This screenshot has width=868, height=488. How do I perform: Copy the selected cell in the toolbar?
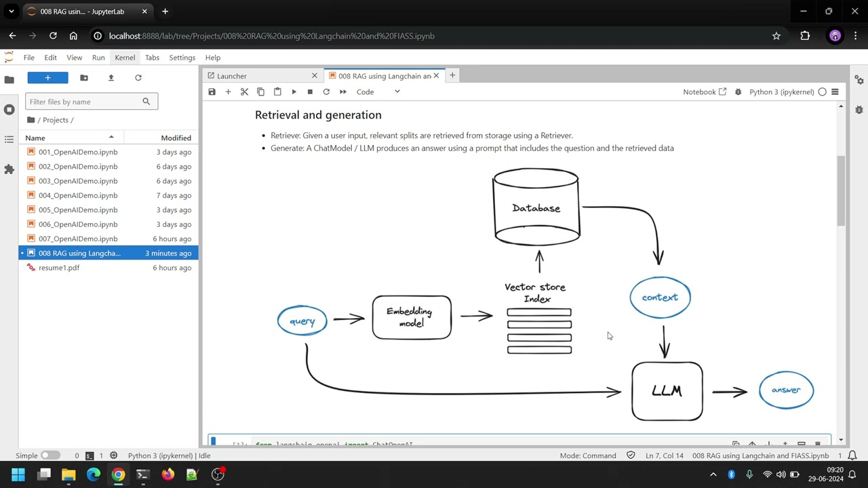(x=260, y=91)
